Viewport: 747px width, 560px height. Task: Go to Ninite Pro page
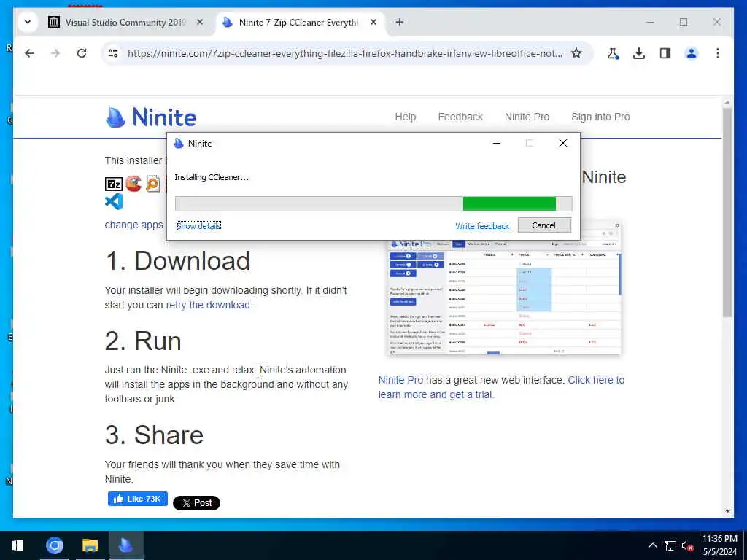(x=527, y=117)
